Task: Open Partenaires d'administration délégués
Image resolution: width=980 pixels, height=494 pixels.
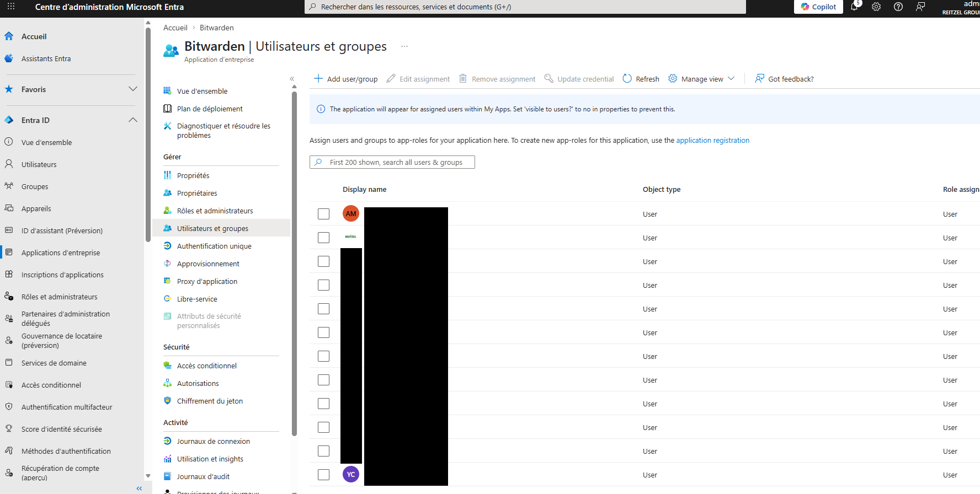Action: pyautogui.click(x=66, y=319)
